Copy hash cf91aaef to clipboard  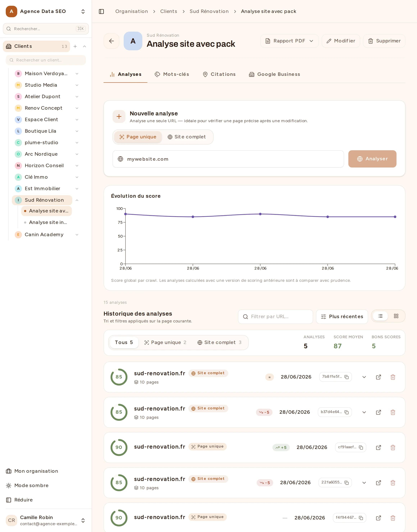[x=361, y=448]
